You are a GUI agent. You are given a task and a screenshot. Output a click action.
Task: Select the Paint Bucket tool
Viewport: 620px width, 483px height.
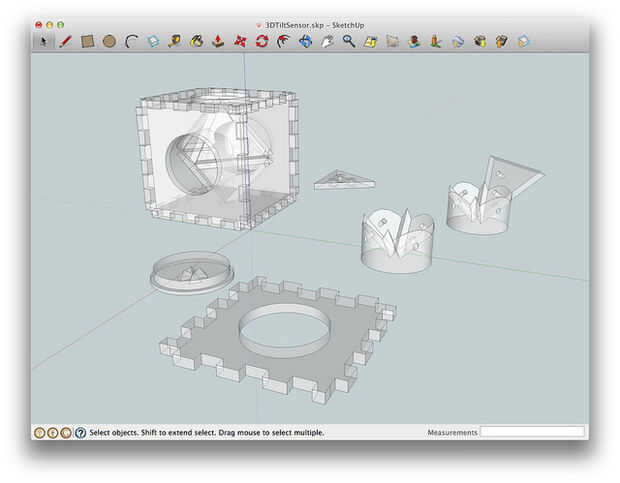(197, 41)
